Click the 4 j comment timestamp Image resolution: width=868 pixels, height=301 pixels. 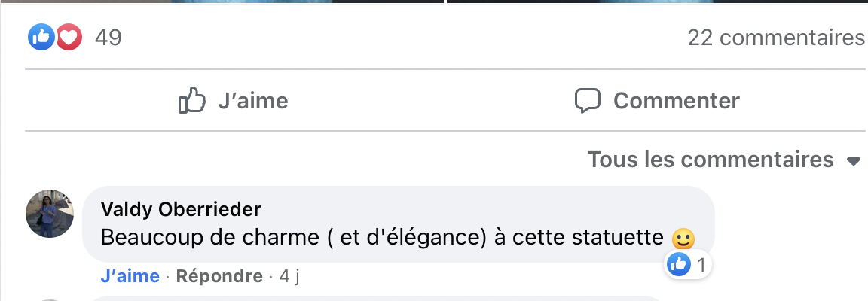coord(289,276)
